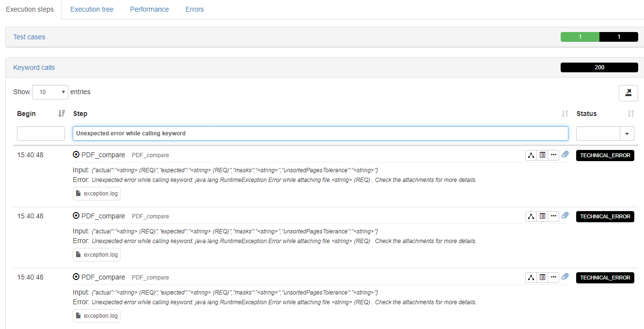
Task: Switch to the Execution tree tab
Action: [x=92, y=9]
